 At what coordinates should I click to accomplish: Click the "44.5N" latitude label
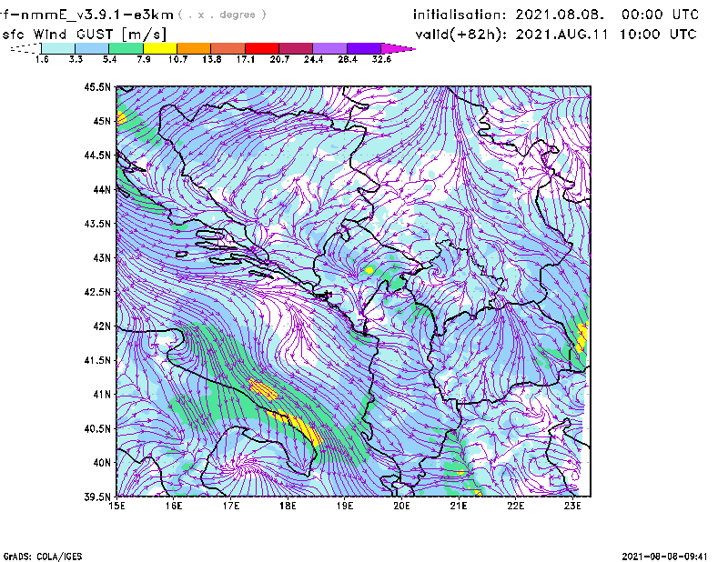pyautogui.click(x=98, y=155)
